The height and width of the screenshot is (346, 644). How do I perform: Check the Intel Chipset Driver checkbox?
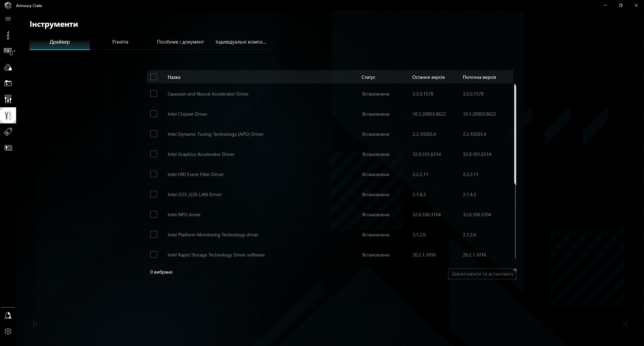[154, 114]
